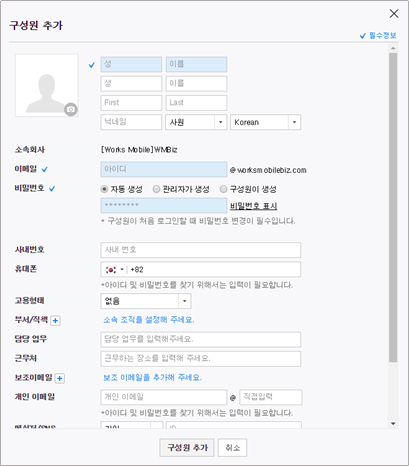Click the Last name field
The width and height of the screenshot is (409, 466).
point(196,103)
